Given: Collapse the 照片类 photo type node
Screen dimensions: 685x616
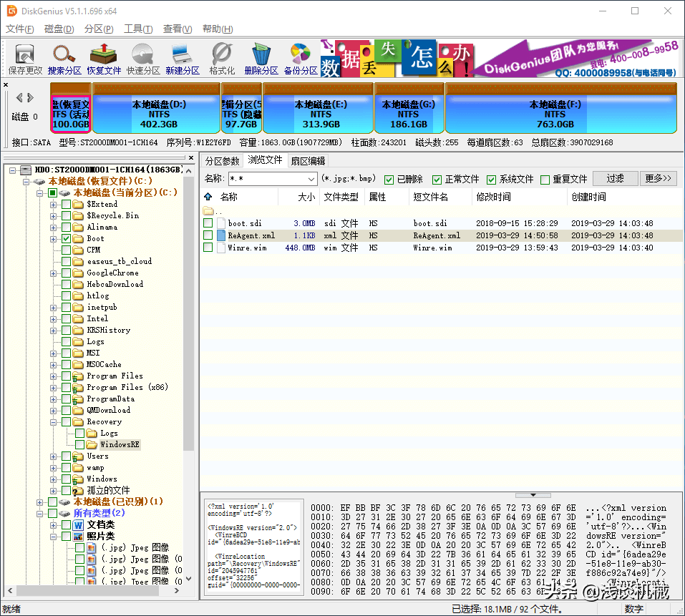Looking at the screenshot, I should pos(53,537).
